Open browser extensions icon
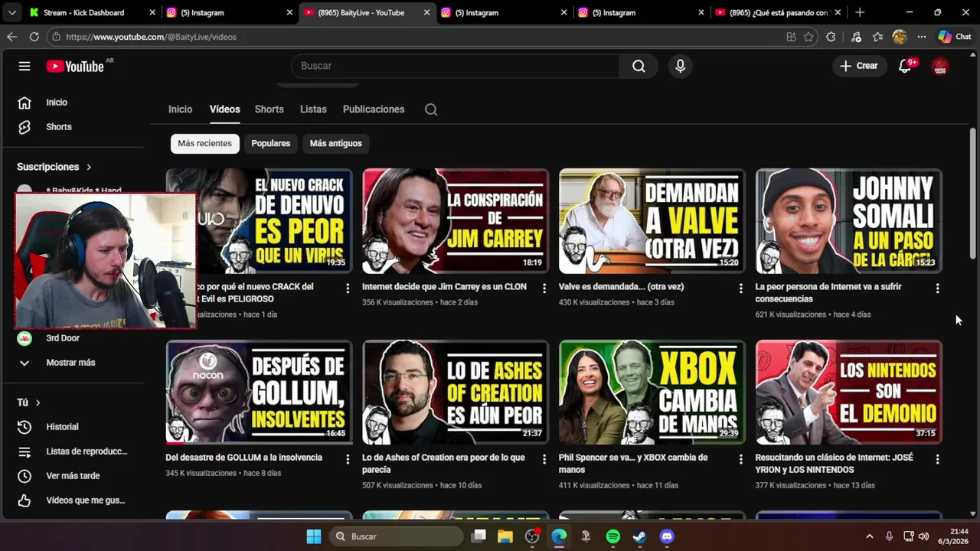The image size is (980, 551). pyautogui.click(x=831, y=37)
